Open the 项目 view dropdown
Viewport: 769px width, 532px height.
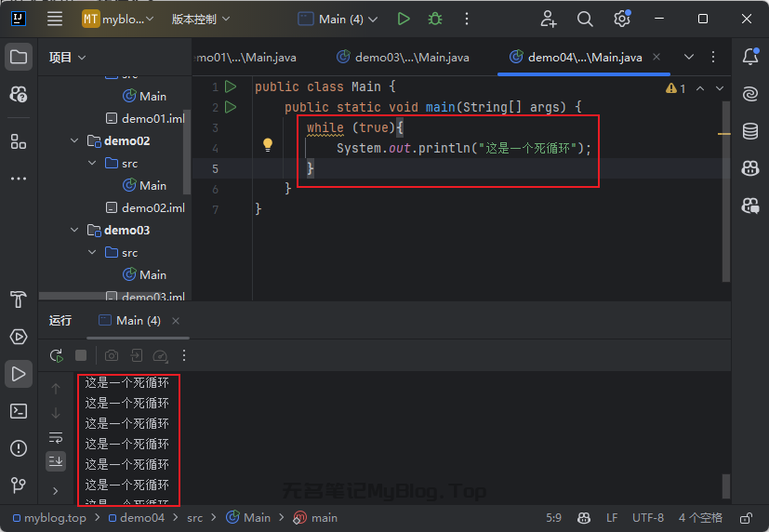click(67, 58)
